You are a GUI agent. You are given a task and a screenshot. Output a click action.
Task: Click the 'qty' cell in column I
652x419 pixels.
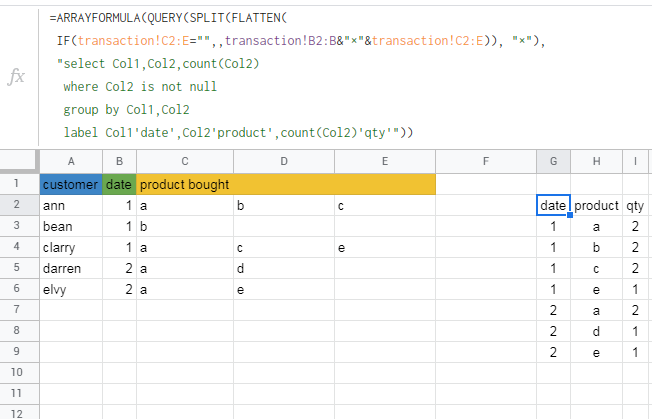(635, 205)
